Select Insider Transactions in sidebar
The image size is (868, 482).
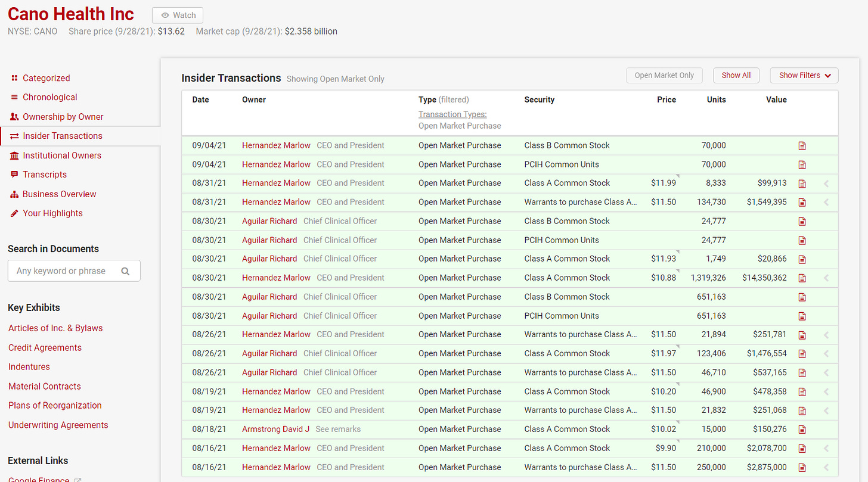pos(63,136)
